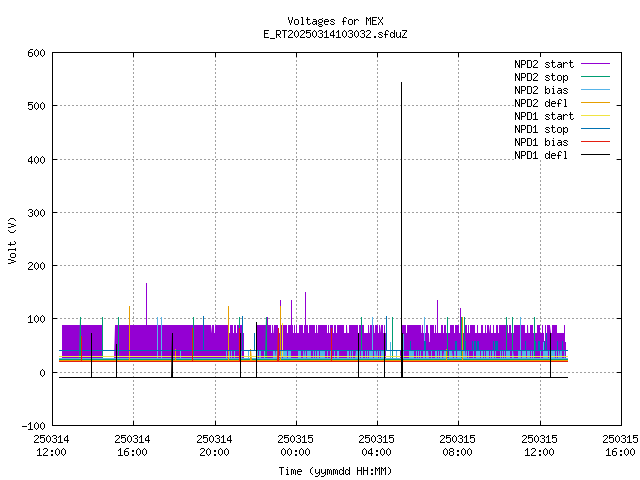This screenshot has height=480, width=640.
Task: Click the chart title Voltages for MEX
Action: (x=335, y=21)
